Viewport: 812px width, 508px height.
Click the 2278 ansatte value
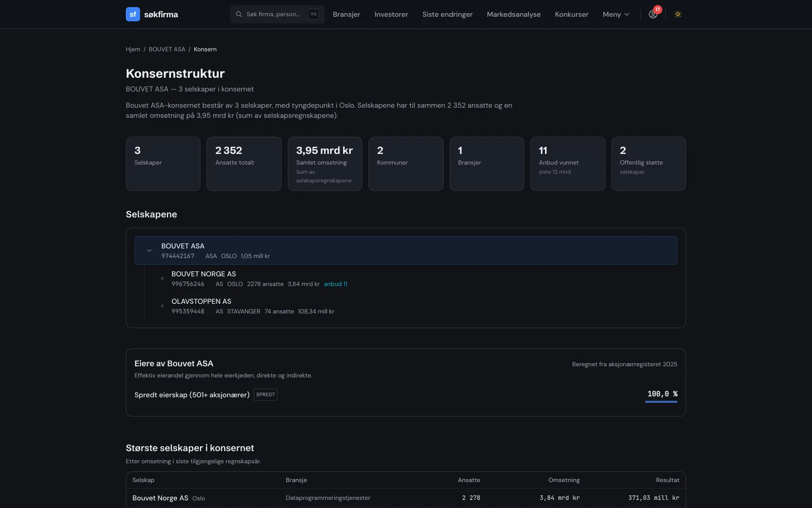pos(265,284)
